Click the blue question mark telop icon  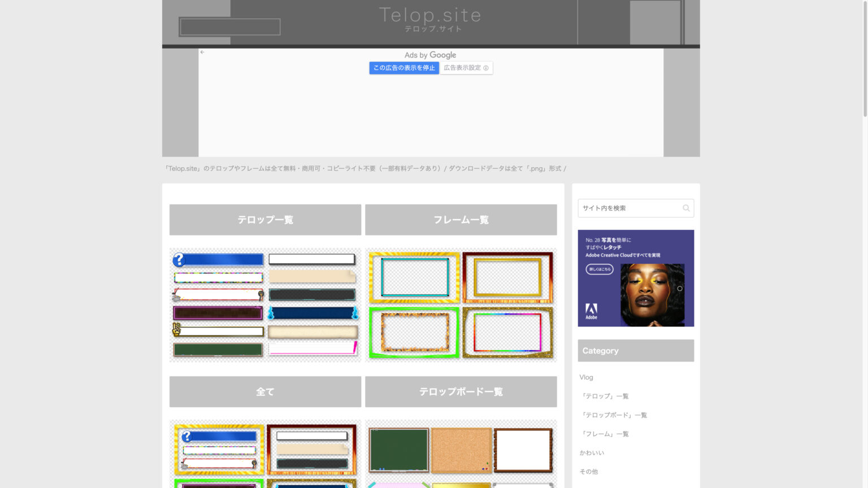click(x=179, y=260)
